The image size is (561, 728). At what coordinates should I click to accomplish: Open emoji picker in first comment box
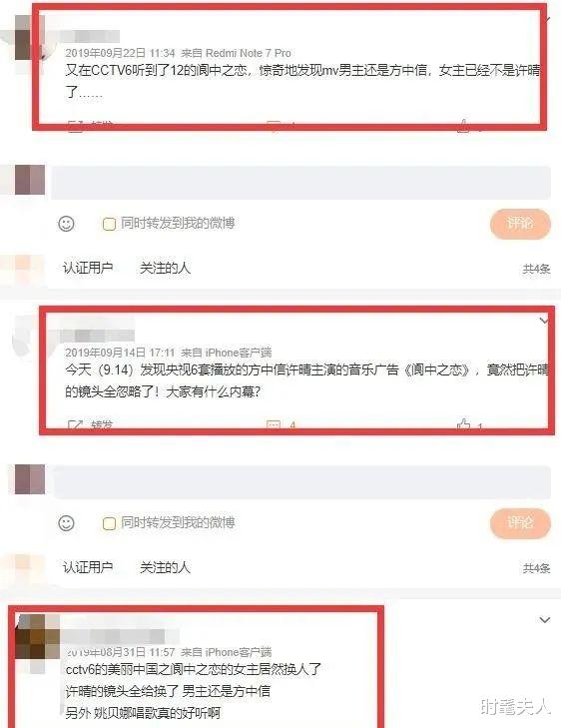click(66, 224)
